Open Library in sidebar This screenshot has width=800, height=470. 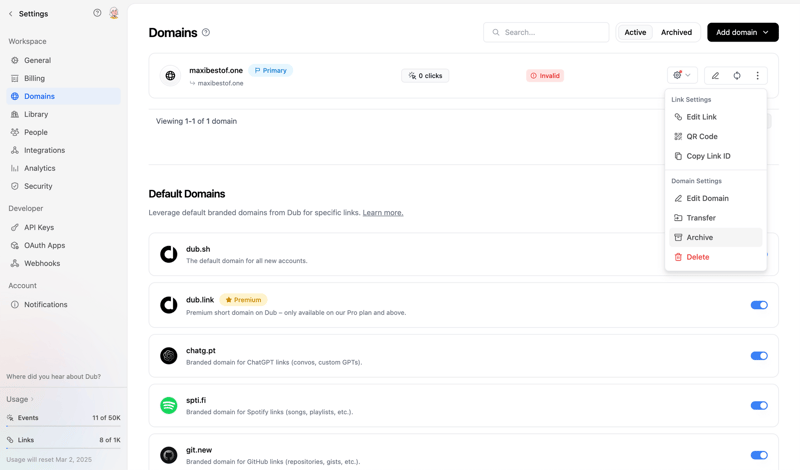pyautogui.click(x=64, y=114)
